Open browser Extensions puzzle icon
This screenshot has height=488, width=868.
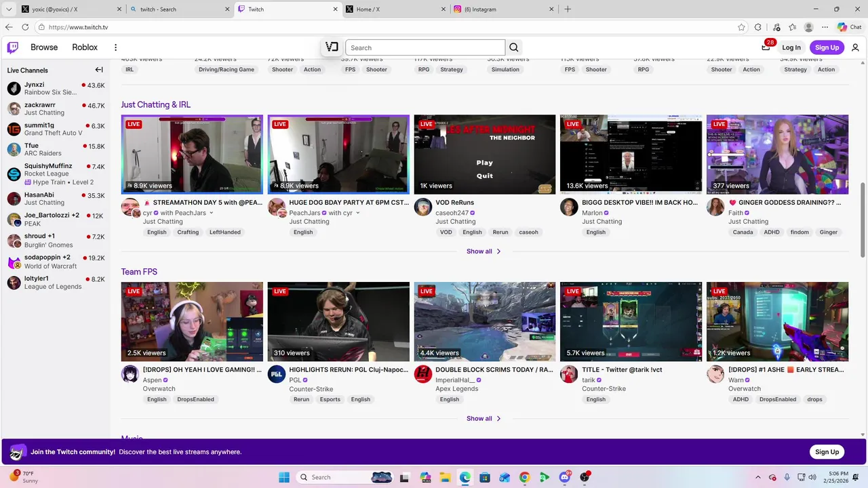click(x=758, y=27)
